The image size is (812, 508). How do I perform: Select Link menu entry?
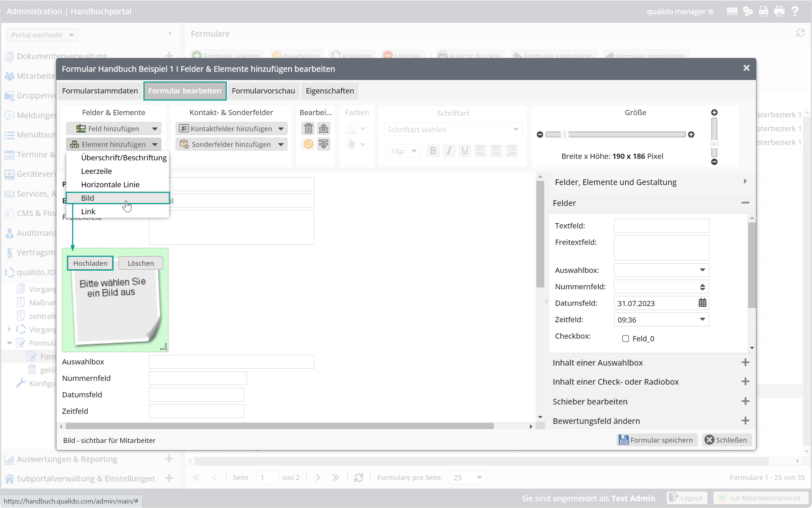pyautogui.click(x=118, y=212)
